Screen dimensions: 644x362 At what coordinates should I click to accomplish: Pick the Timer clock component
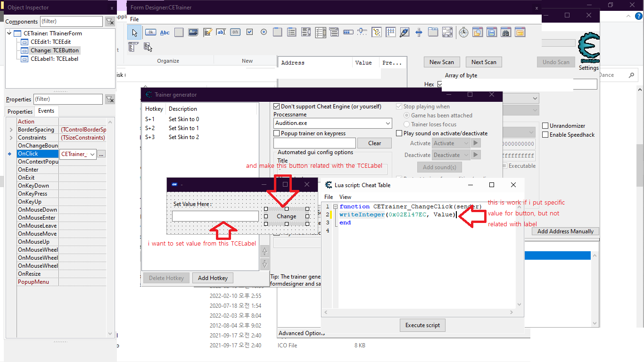pos(463,33)
